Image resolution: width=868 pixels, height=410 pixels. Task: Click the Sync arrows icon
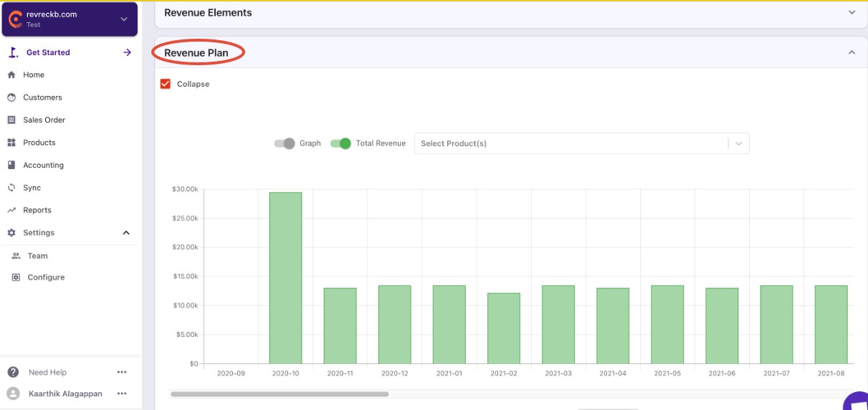(x=11, y=188)
